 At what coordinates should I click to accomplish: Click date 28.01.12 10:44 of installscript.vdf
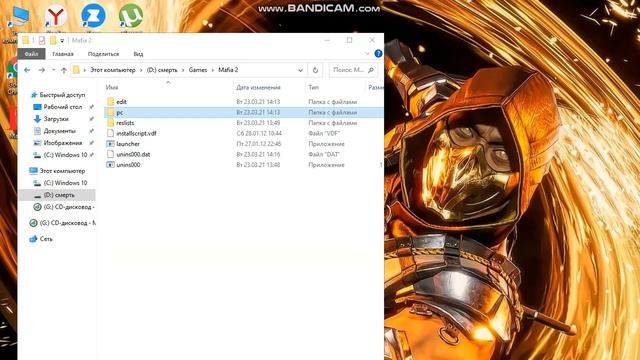point(259,133)
